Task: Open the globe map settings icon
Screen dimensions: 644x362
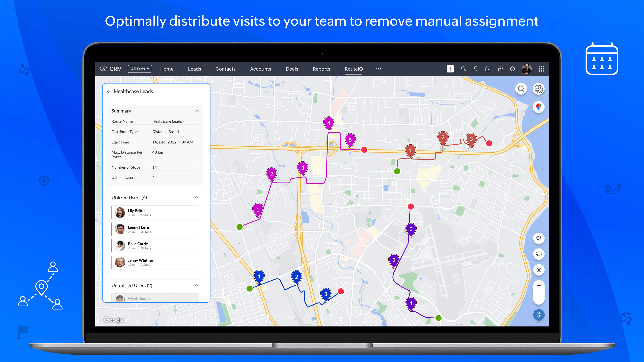Action: [x=539, y=89]
